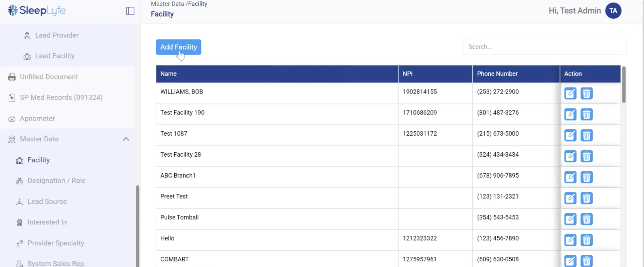The width and height of the screenshot is (644, 267).
Task: Edit the Preet Test facility
Action: click(x=570, y=198)
